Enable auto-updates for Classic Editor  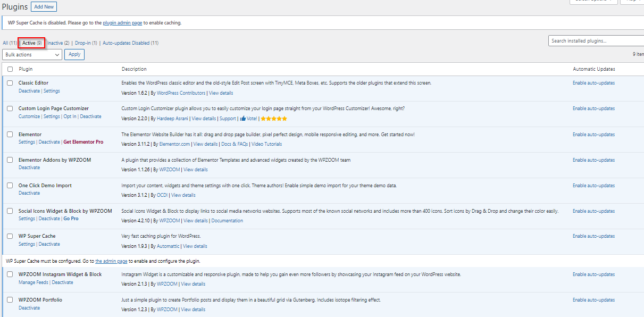tap(593, 83)
